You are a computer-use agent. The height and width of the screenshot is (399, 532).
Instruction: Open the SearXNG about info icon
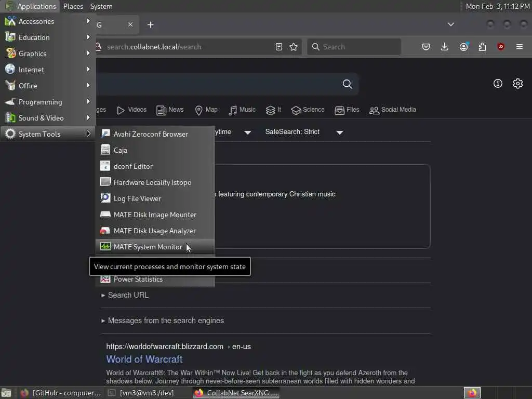click(497, 84)
